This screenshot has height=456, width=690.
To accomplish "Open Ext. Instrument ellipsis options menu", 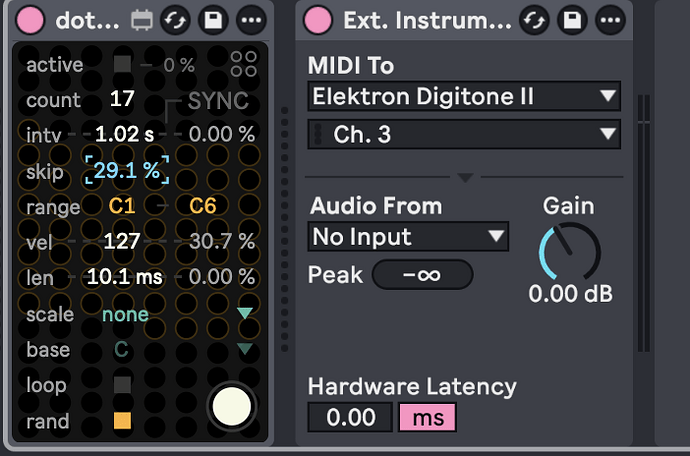I will (x=610, y=20).
